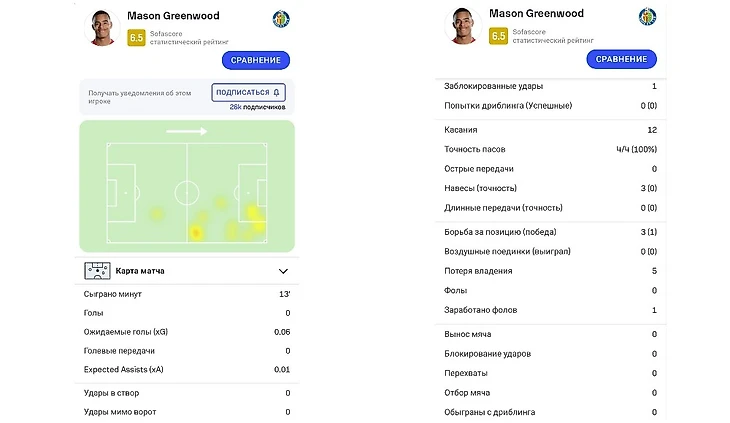Click the left 6.5 rating badge
The width and height of the screenshot is (730, 423).
[136, 38]
